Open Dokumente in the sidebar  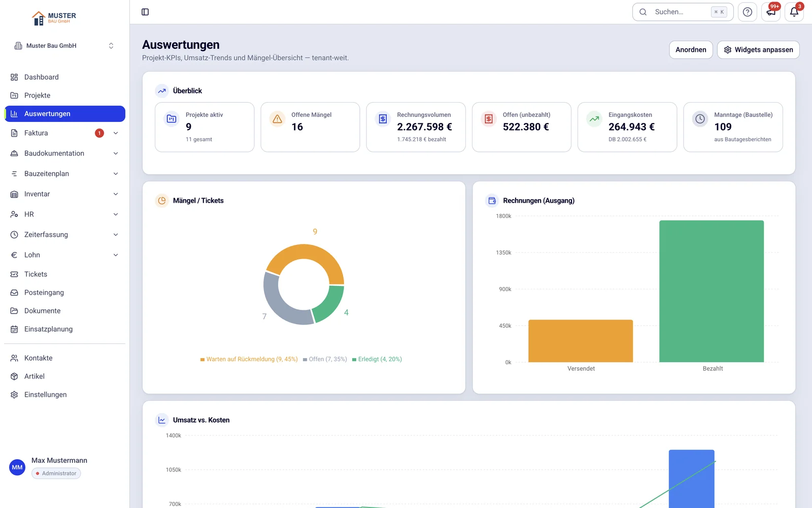coord(64,311)
